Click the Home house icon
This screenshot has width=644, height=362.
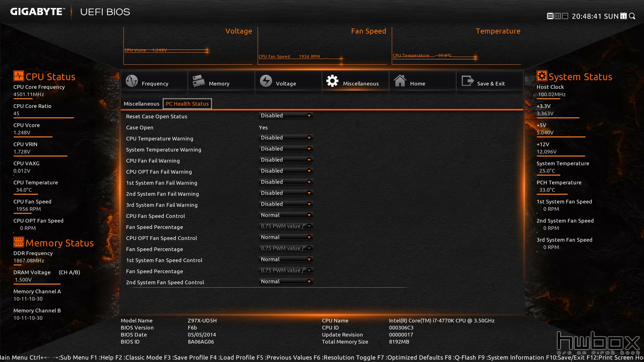click(400, 81)
